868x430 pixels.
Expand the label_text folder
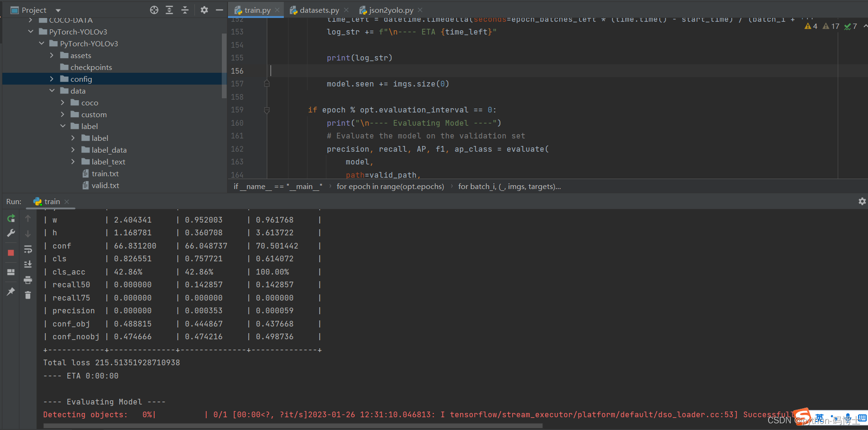[x=73, y=162]
